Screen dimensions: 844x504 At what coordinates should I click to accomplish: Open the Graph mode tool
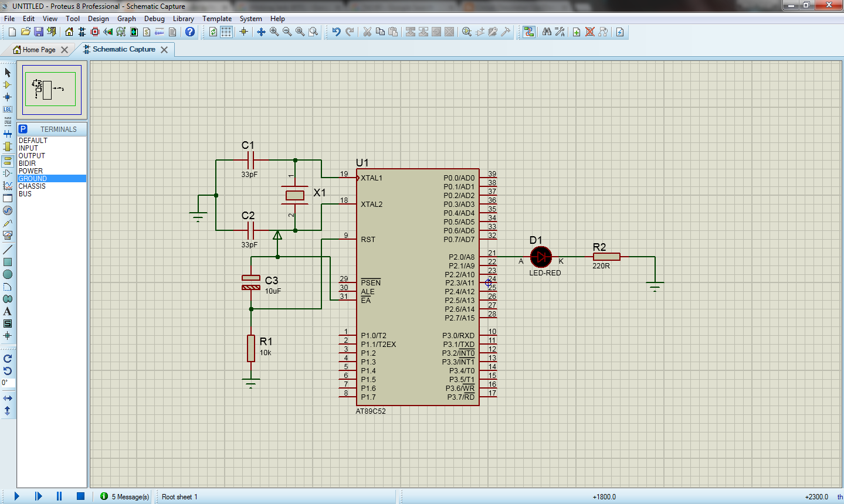[8, 186]
